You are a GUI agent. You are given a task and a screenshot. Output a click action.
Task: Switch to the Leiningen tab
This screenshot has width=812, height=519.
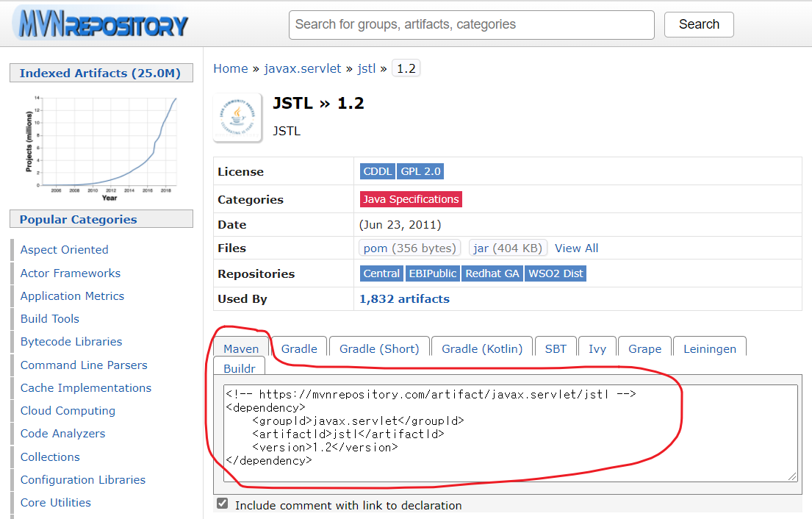pyautogui.click(x=709, y=348)
